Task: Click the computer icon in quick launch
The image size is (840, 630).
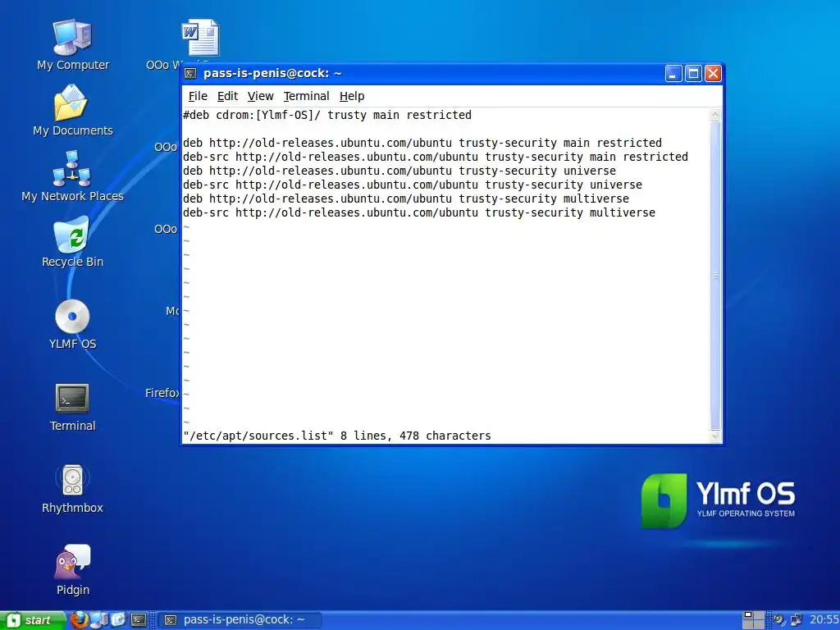Action: (99, 620)
